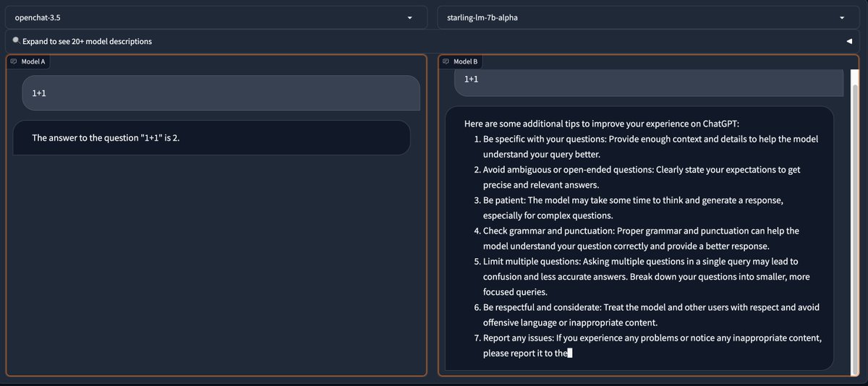Click the "1+1" user message in Model B
Screen dimensions: 868x386
[649, 82]
